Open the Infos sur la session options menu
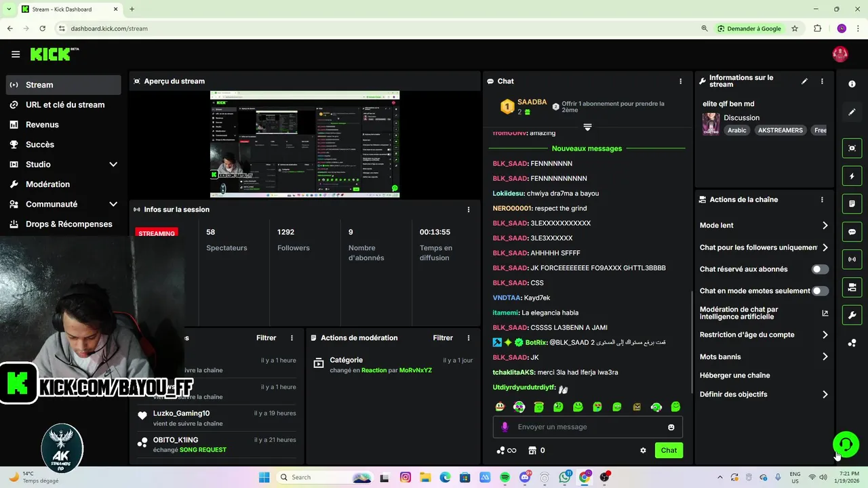The image size is (868, 488). (468, 209)
